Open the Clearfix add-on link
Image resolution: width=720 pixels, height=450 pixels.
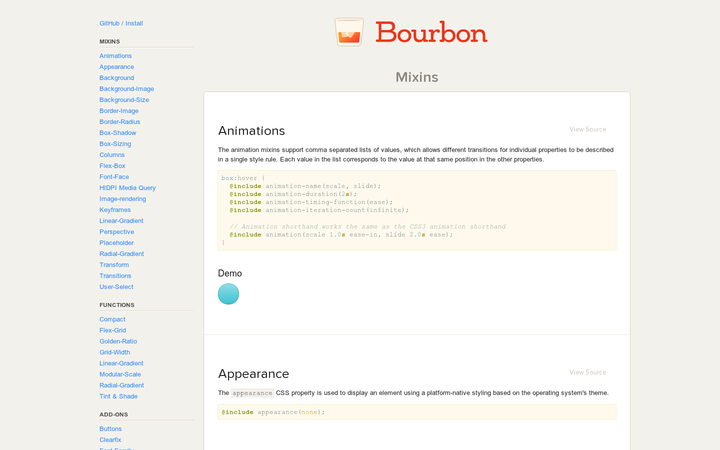coord(110,440)
